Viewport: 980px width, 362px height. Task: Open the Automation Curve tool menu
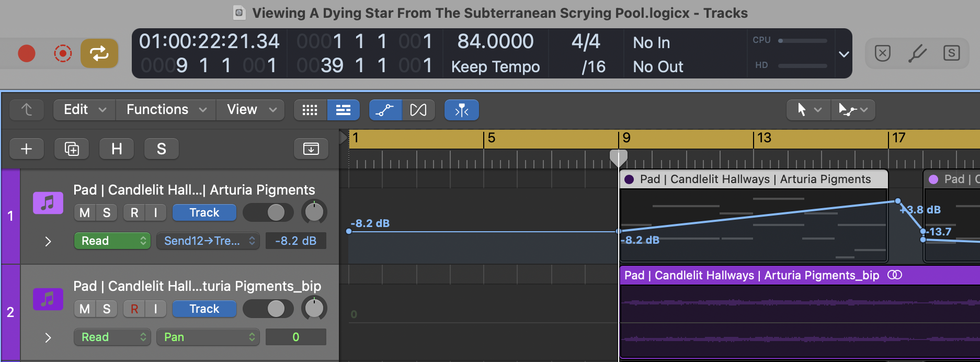(853, 110)
